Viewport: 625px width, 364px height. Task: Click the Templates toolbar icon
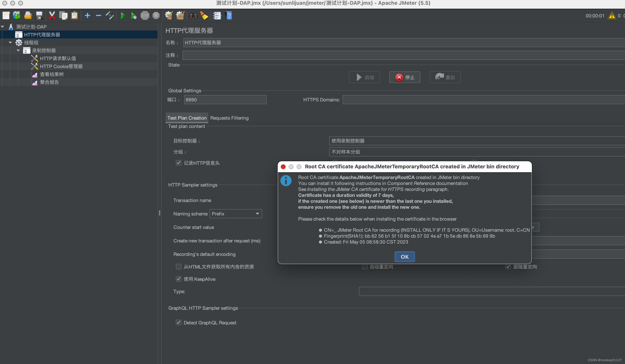17,16
